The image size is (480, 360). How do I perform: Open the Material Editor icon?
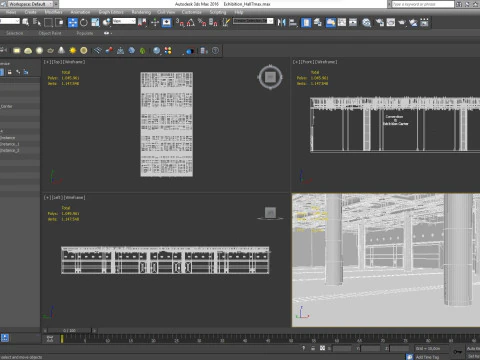[x=366, y=22]
